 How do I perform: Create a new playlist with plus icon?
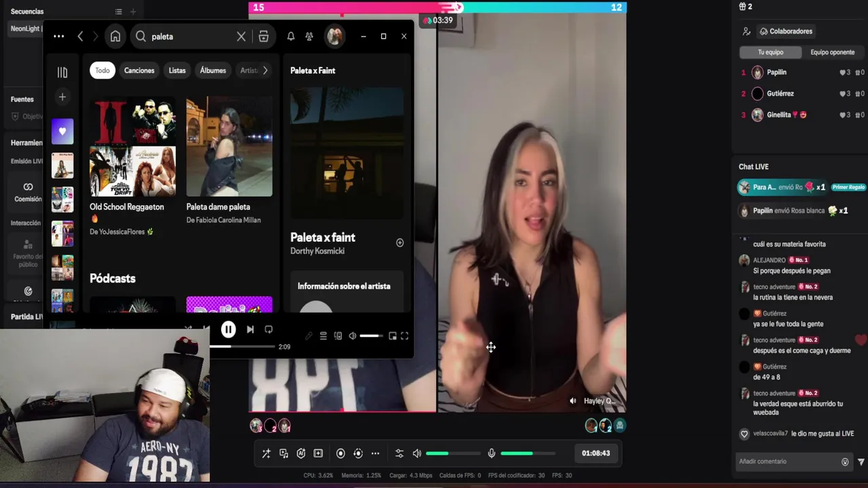click(x=62, y=97)
